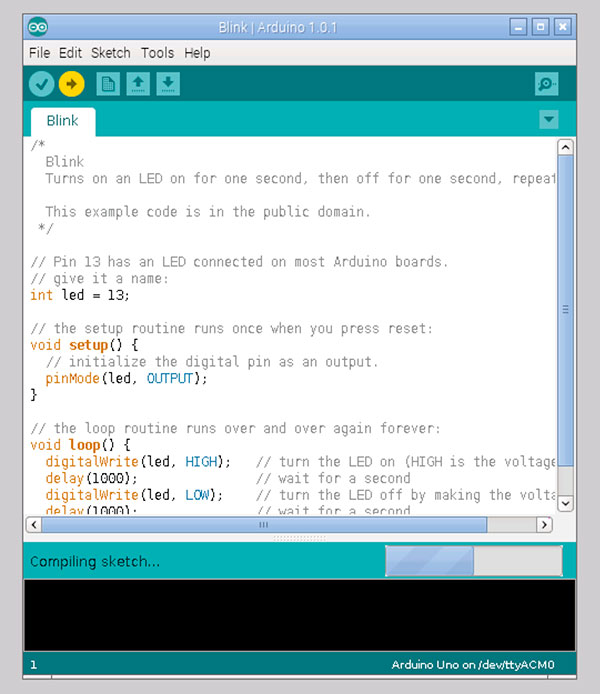
Task: Click the comment 'This example code is in the public domain.'
Action: pyautogui.click(x=208, y=212)
